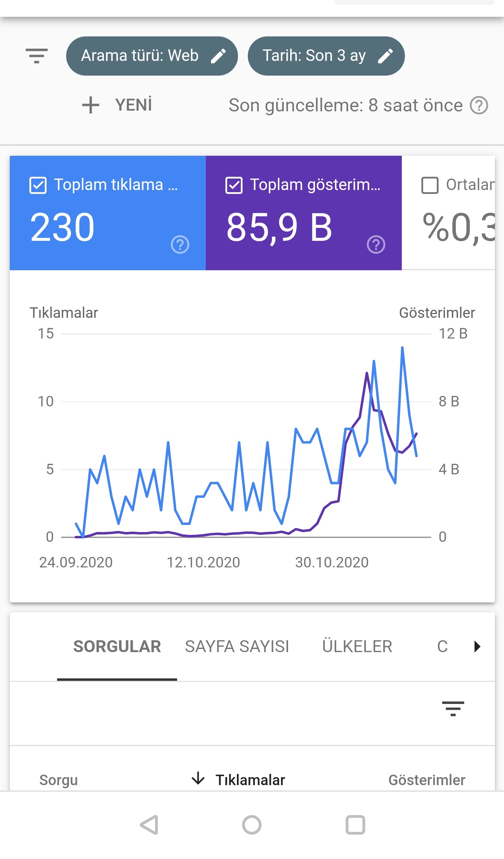Expand more tabs with the right arrow
Viewport: 504px width, 859px height.
click(477, 646)
